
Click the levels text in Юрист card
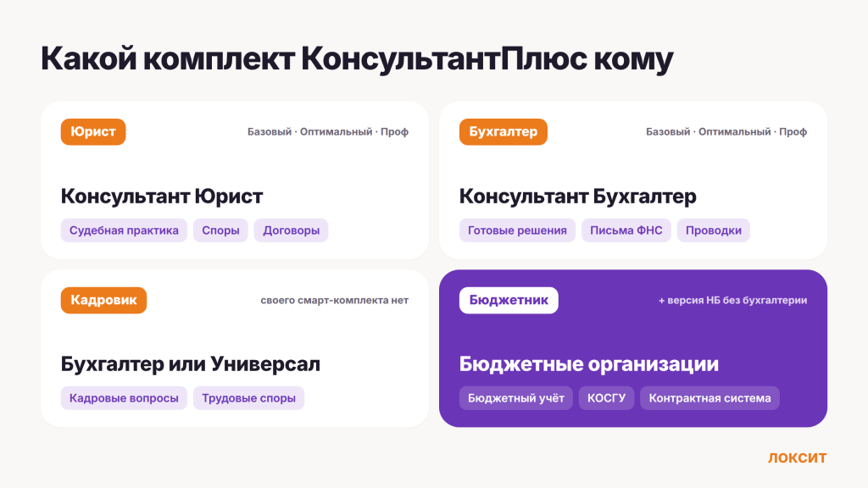pyautogui.click(x=328, y=131)
